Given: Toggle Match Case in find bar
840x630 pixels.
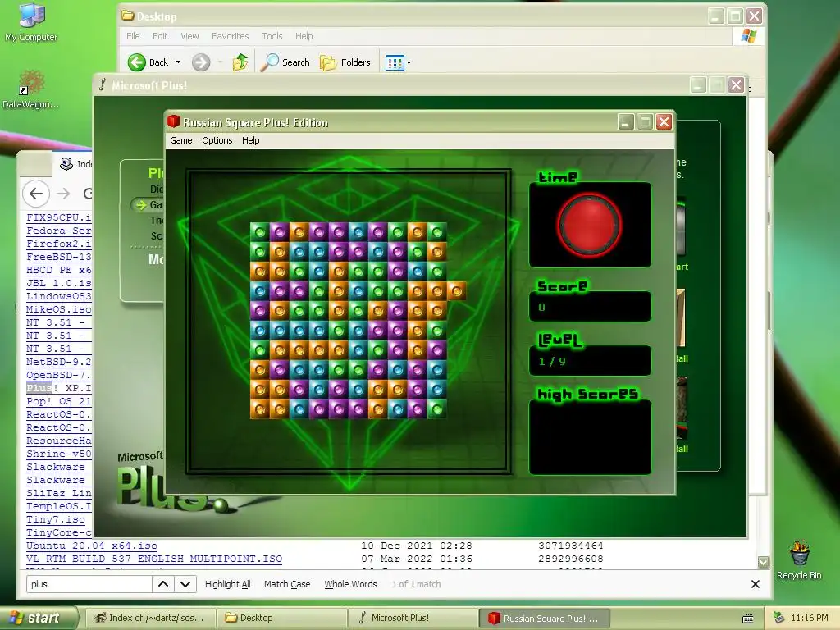Looking at the screenshot, I should (x=287, y=584).
